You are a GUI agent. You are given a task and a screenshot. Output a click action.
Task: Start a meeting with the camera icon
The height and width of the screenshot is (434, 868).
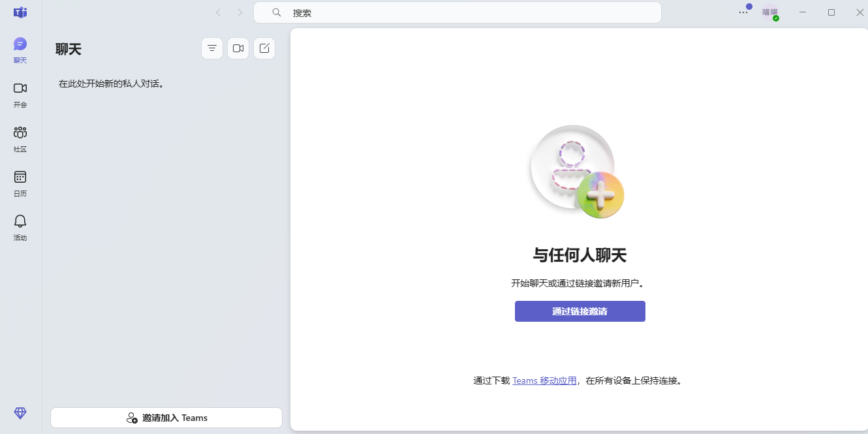pyautogui.click(x=238, y=48)
